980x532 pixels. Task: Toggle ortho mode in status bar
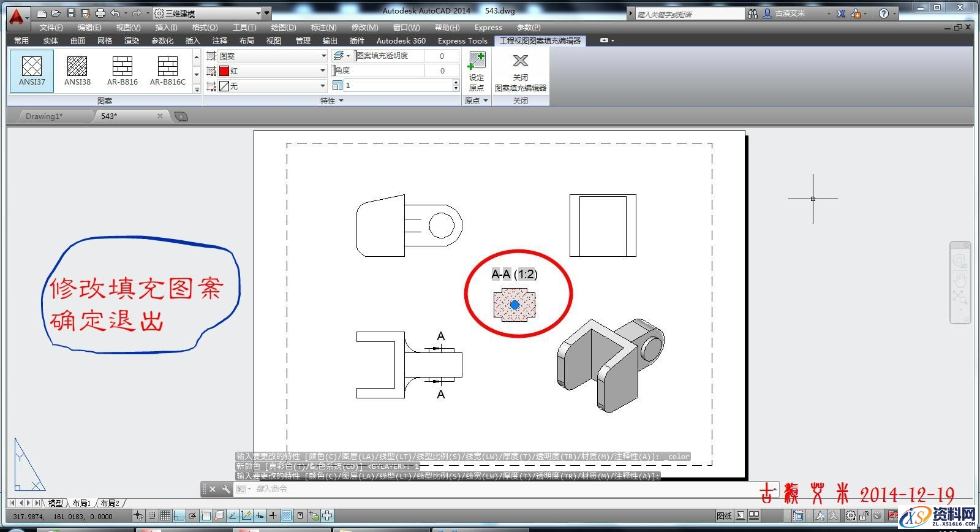point(179,516)
